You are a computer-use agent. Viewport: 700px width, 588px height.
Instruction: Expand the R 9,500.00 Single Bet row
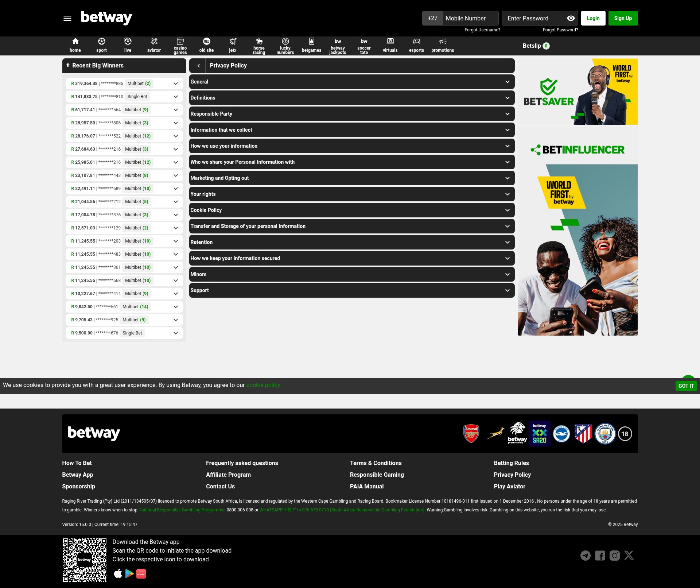(x=124, y=333)
